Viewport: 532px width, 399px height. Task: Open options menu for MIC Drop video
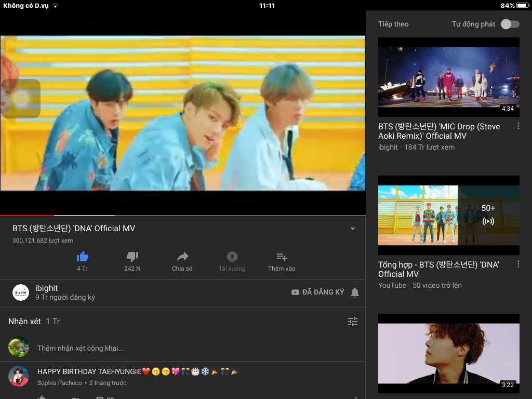pyautogui.click(x=518, y=126)
